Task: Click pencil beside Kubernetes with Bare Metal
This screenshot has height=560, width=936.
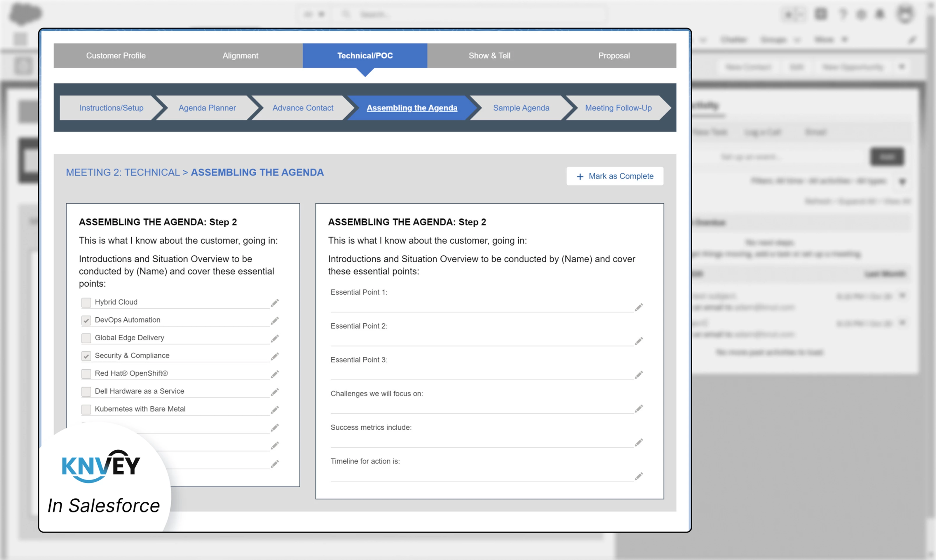Action: pyautogui.click(x=275, y=409)
